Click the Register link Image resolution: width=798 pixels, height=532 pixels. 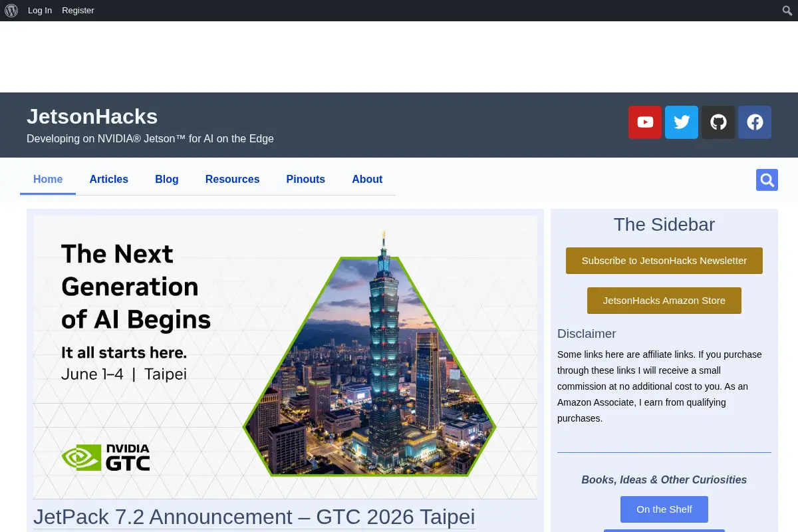click(x=78, y=11)
